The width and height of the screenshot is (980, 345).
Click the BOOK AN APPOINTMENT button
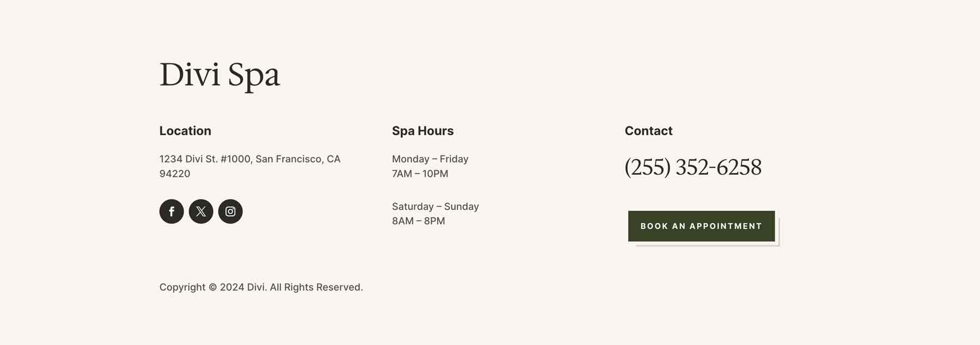[x=701, y=226]
